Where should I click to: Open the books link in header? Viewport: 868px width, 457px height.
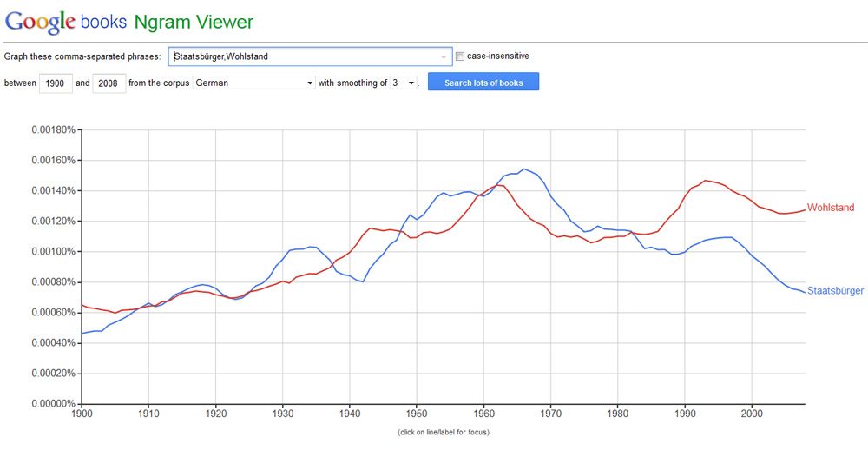tap(105, 22)
